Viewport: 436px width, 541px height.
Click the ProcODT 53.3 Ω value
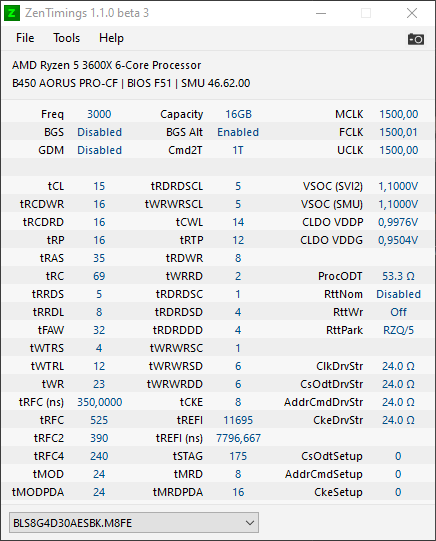point(398,276)
